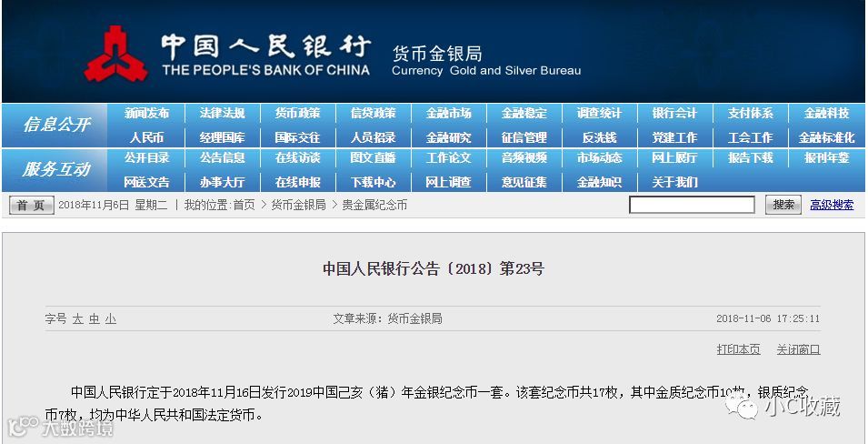This screenshot has width=868, height=444.
Task: Click 货币金银局 in the breadcrumb
Action: click(x=298, y=205)
